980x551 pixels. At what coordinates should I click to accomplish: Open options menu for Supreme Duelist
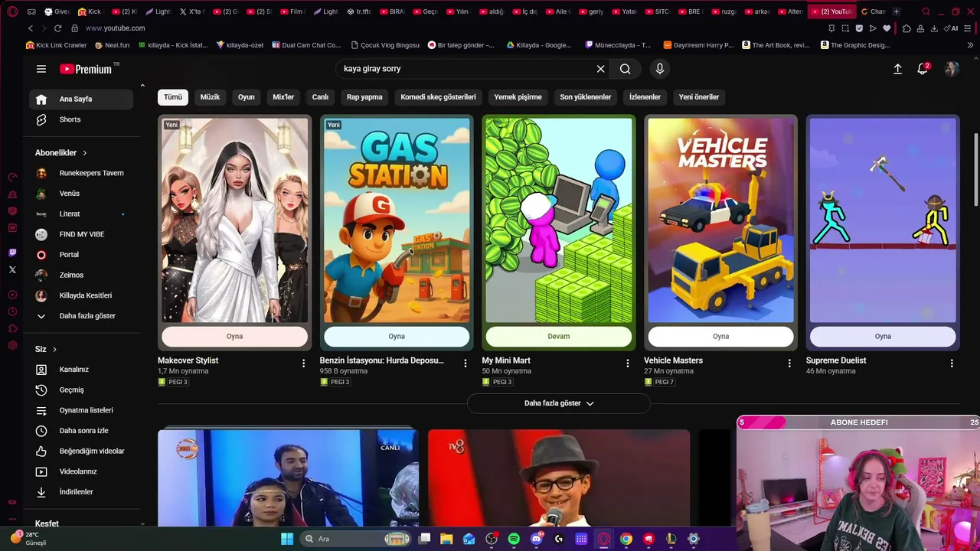pos(952,364)
